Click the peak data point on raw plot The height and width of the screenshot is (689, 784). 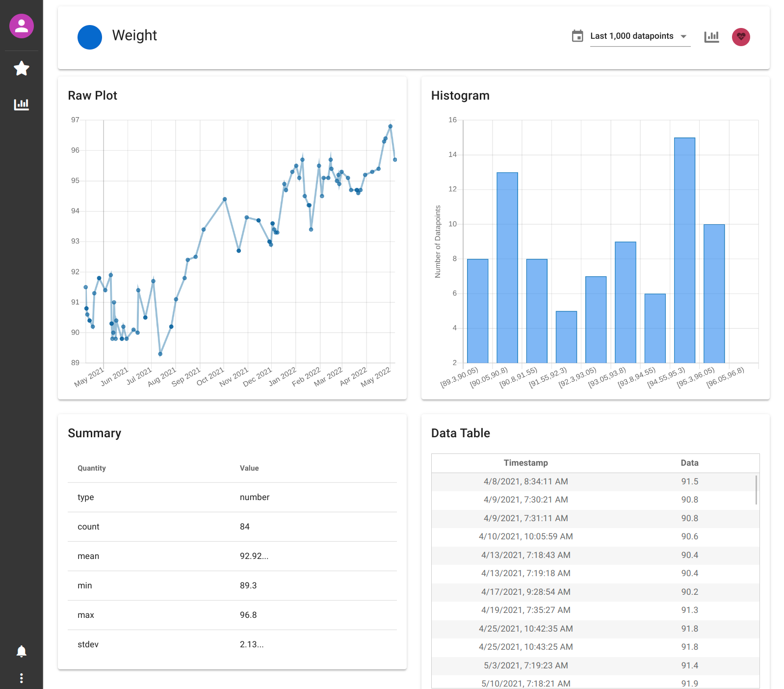(x=391, y=126)
